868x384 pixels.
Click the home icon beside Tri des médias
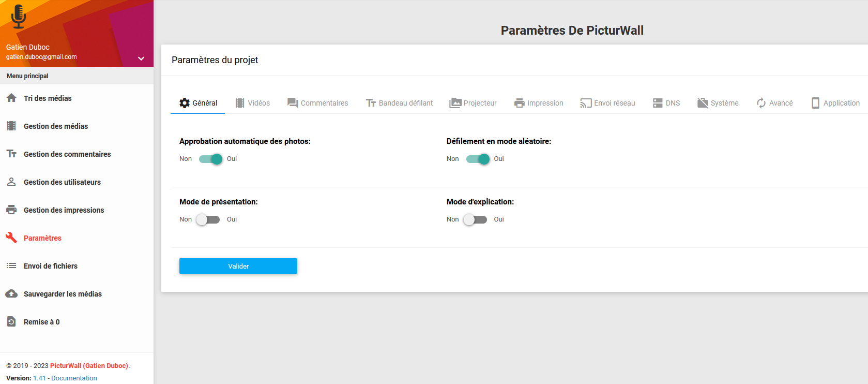tap(11, 98)
